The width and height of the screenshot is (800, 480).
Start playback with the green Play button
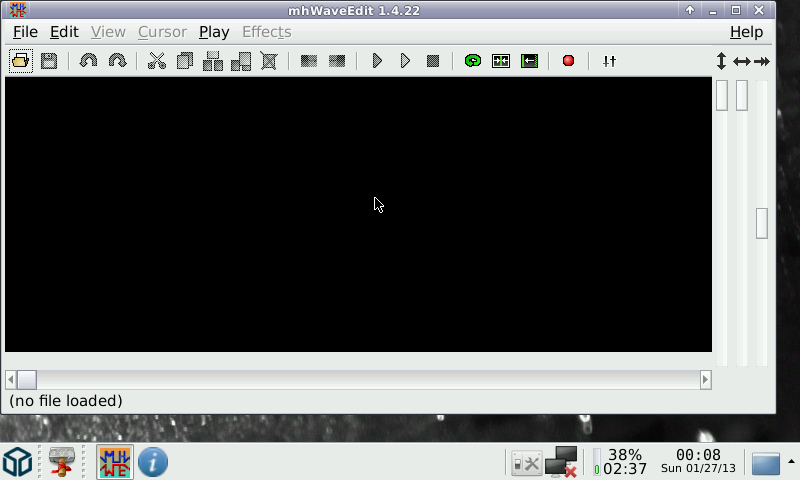[377, 61]
